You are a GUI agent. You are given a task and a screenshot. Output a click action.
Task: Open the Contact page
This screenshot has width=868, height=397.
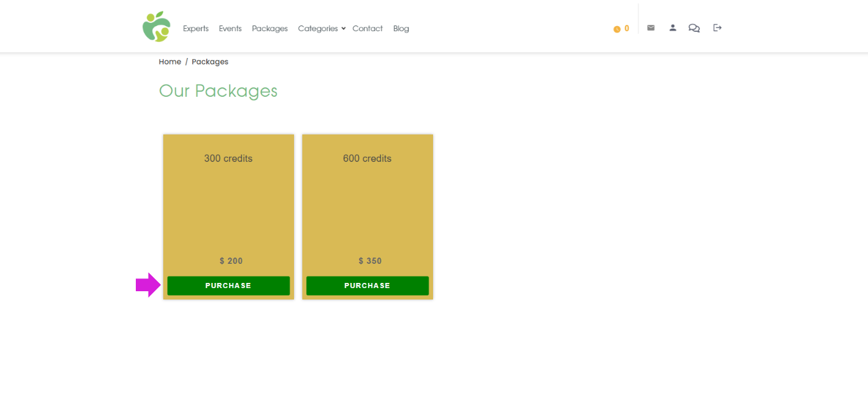(x=367, y=29)
